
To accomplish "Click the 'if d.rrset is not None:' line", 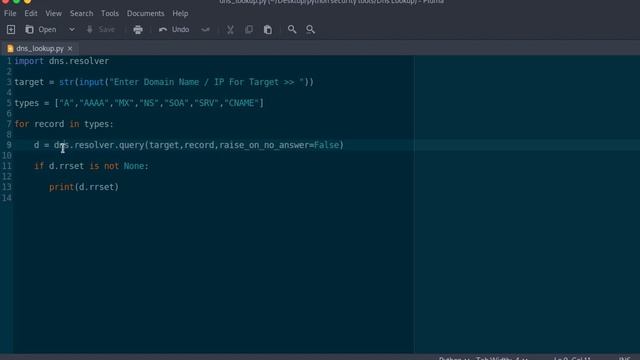I will coord(91,166).
